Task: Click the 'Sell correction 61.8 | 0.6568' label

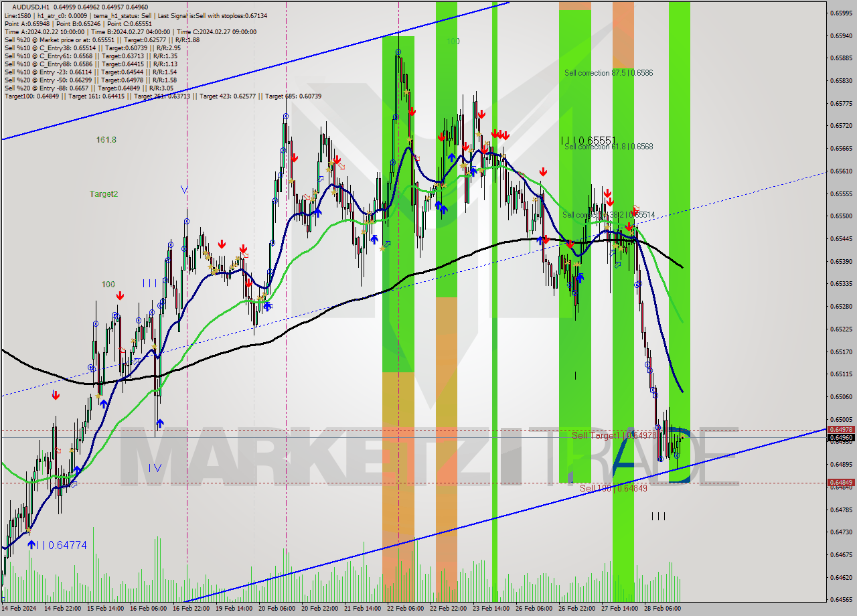Action: click(608, 147)
